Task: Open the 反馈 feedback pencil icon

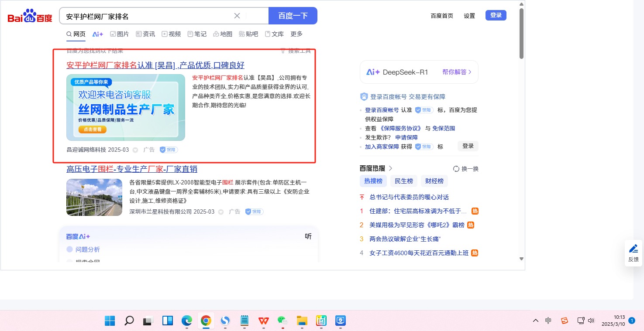Action: pyautogui.click(x=633, y=249)
